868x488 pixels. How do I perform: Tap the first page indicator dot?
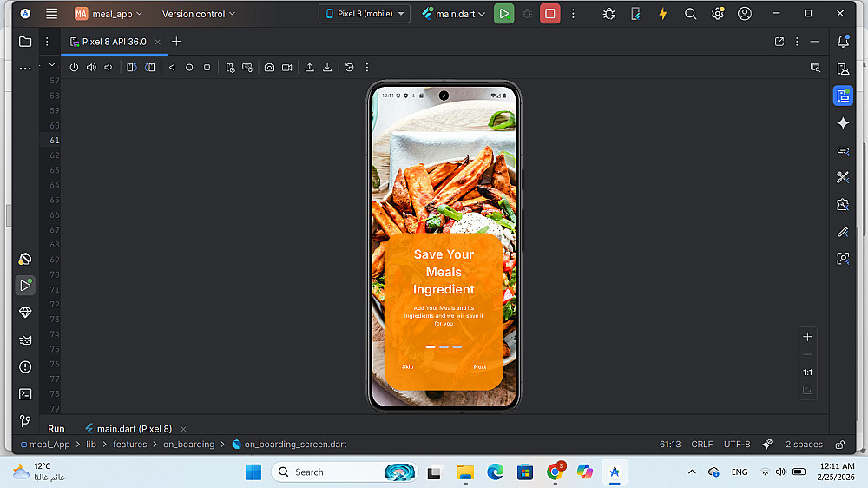coord(431,346)
